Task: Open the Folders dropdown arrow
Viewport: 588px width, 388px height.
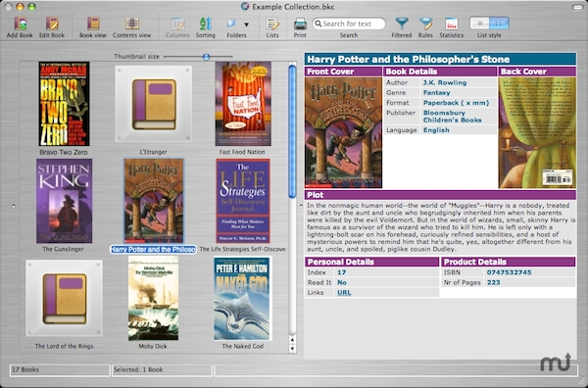Action: click(x=246, y=24)
